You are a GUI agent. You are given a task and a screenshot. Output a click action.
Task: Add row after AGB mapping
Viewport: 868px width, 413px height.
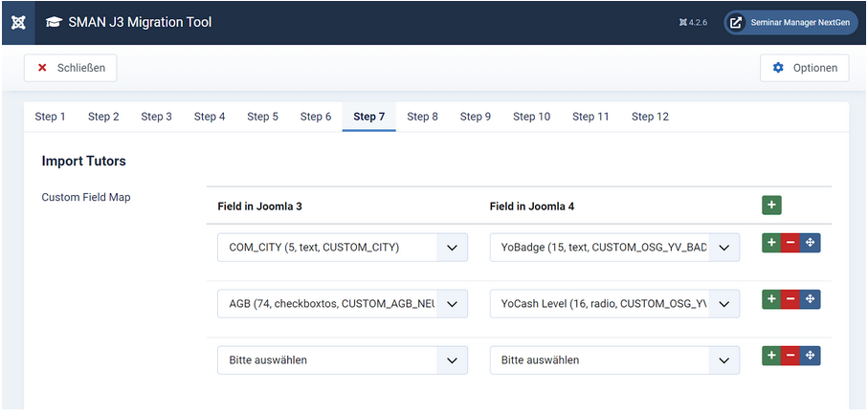click(x=771, y=300)
